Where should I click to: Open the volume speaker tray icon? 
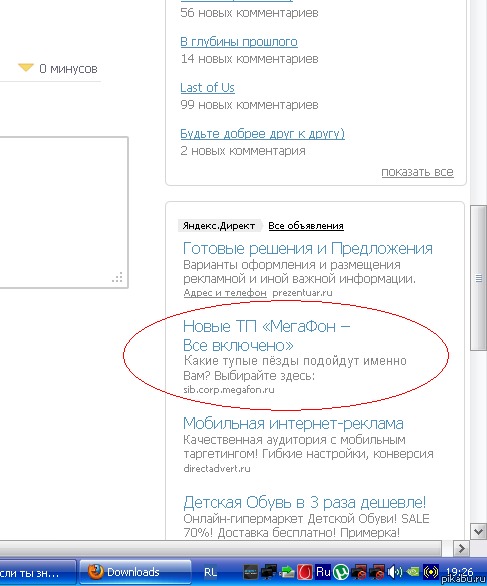pos(394,572)
